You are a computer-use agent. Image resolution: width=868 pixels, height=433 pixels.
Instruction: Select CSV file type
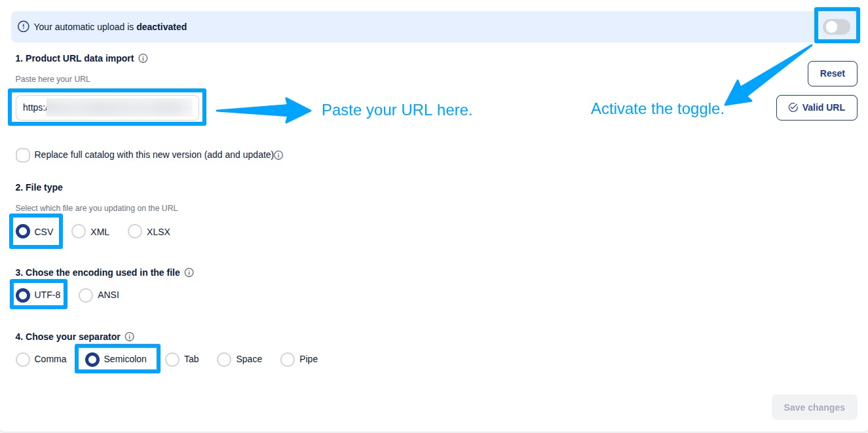tap(23, 231)
